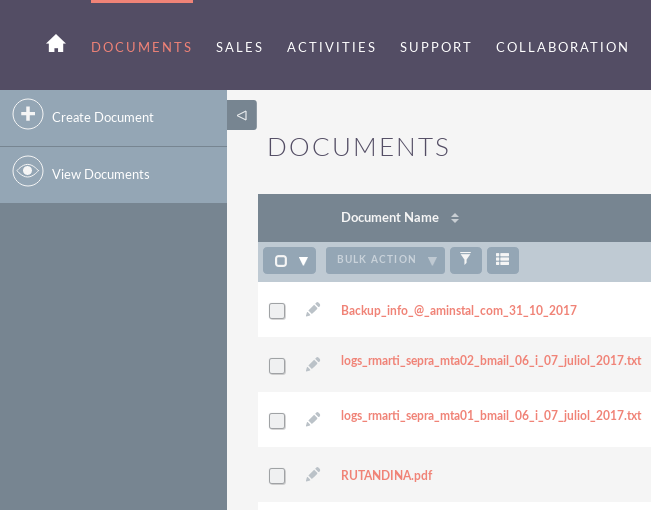Go to the Home icon
Viewport: 651px width, 510px height.
click(56, 43)
